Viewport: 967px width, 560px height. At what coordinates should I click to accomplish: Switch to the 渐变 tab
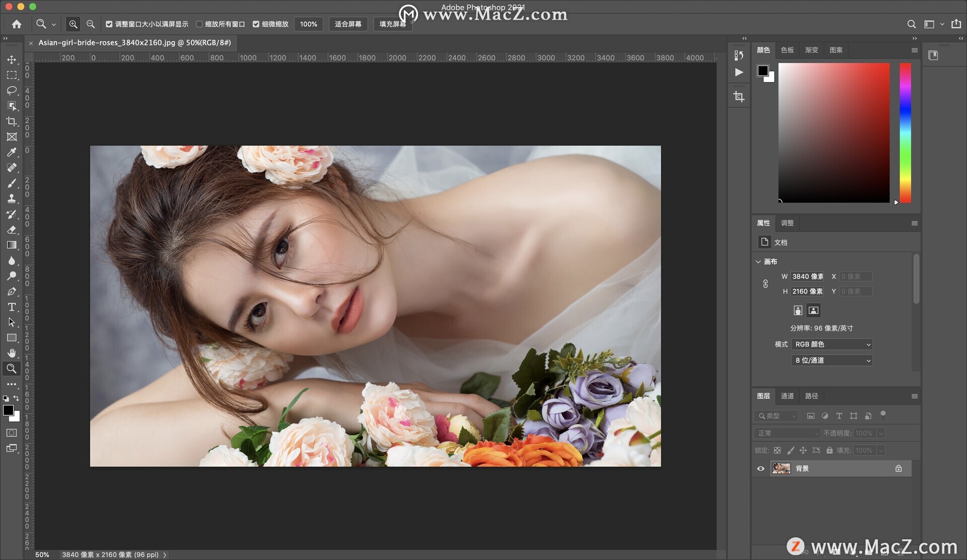[x=811, y=50]
